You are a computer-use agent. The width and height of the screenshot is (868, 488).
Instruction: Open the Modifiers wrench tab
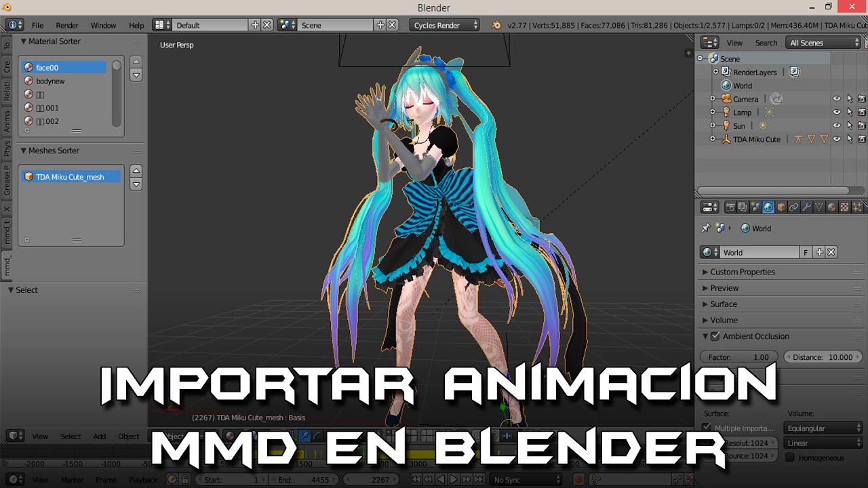tap(806, 207)
